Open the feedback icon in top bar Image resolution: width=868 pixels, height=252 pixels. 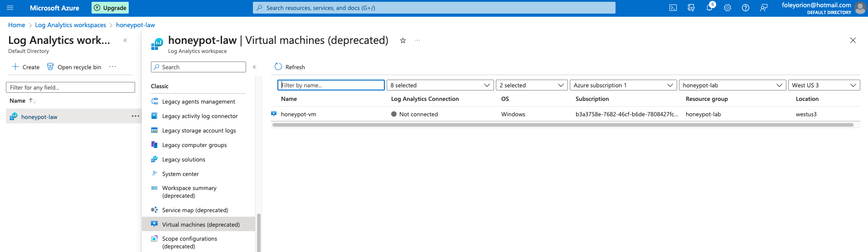click(764, 8)
